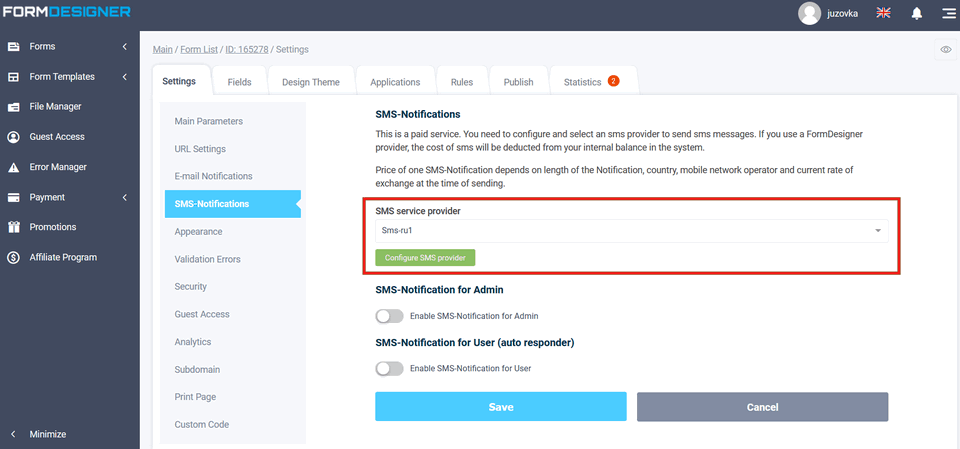This screenshot has height=449, width=960.
Task: Select E-mail Notifications settings item
Action: point(213,176)
